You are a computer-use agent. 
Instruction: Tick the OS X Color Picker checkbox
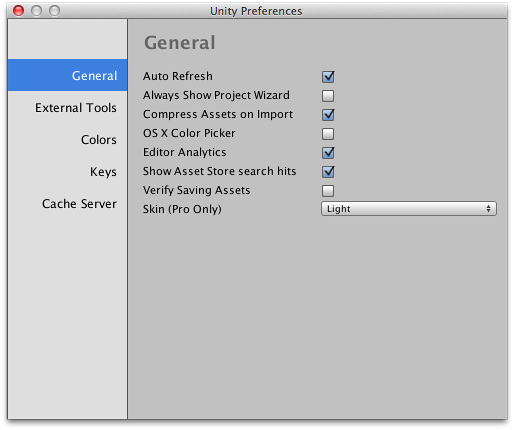point(328,134)
